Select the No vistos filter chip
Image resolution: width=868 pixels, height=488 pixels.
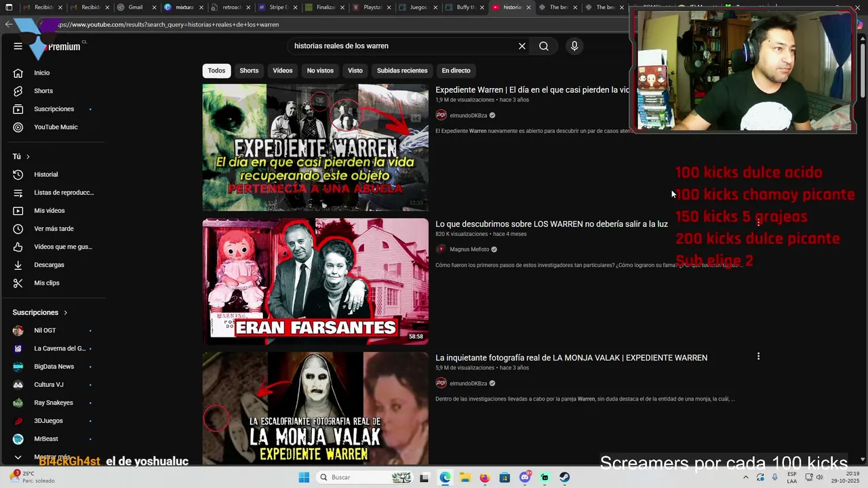320,70
